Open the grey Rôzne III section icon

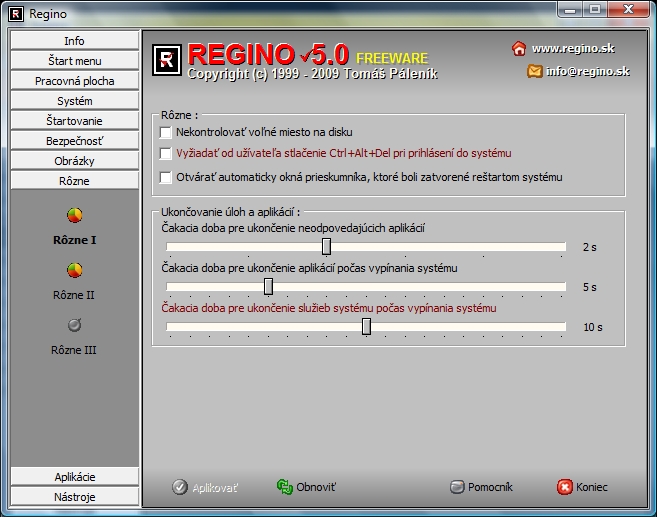pyautogui.click(x=75, y=325)
